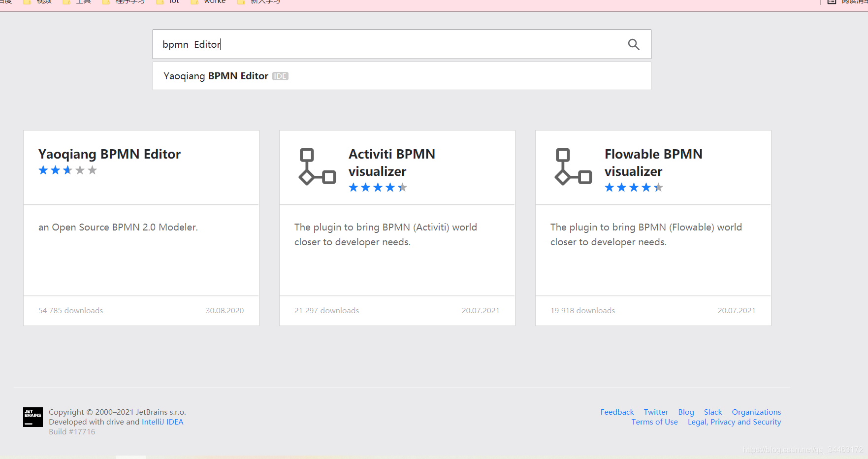Open the Activiti BPMN visualizer plugin icon
This screenshot has height=459, width=868.
click(317, 166)
